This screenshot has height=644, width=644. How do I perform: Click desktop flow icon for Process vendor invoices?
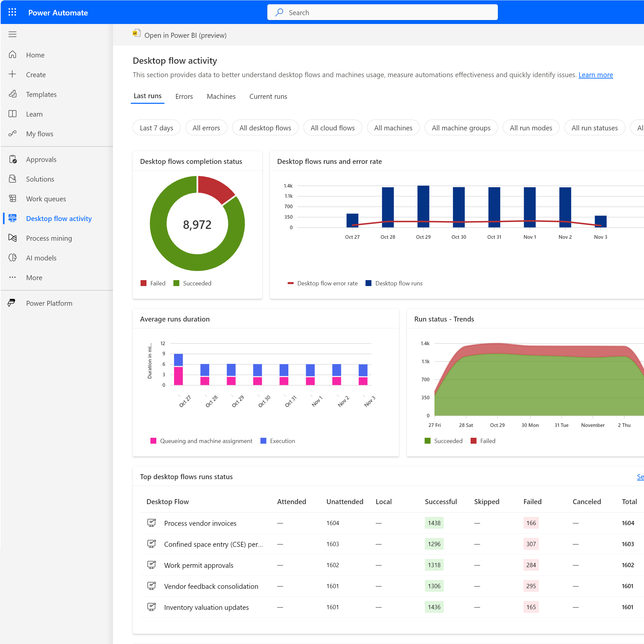click(x=152, y=522)
